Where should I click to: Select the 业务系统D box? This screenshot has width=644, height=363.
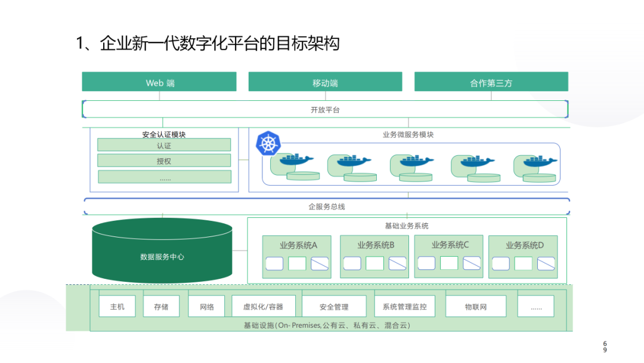click(524, 257)
